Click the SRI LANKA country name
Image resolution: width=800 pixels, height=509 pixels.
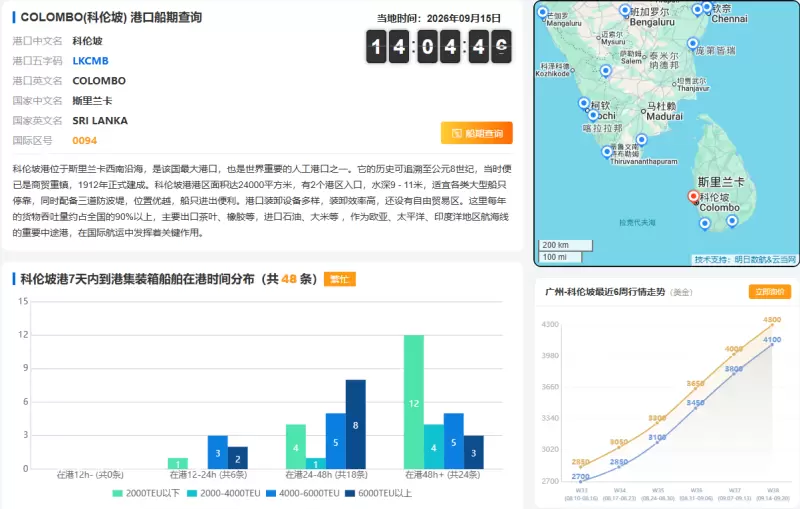(x=100, y=121)
